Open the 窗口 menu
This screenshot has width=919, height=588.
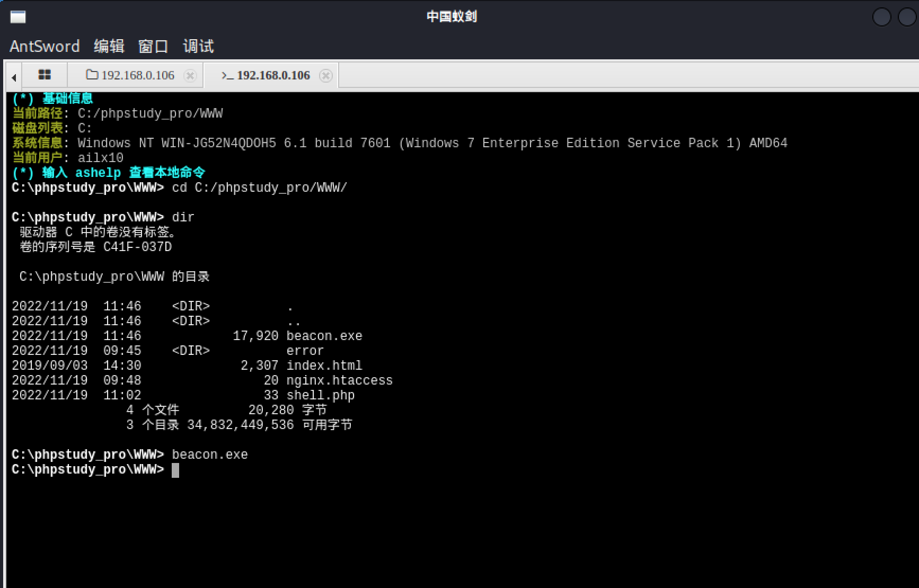(x=153, y=47)
